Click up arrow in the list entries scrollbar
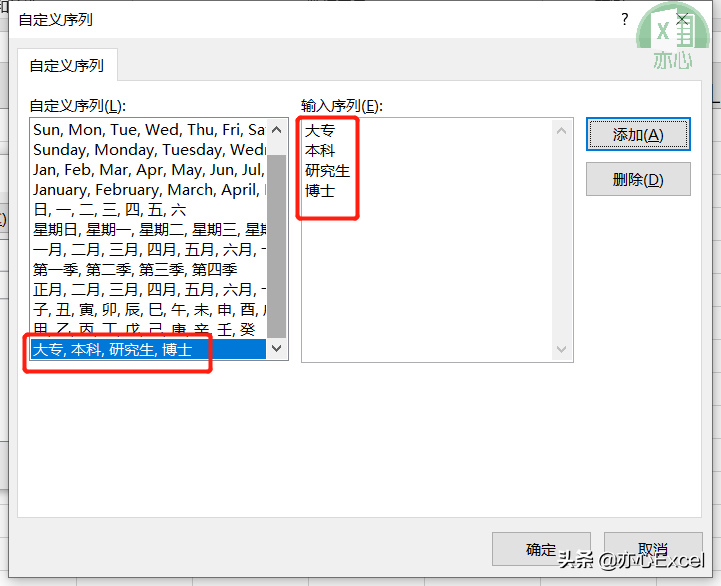This screenshot has height=586, width=721. coord(561,131)
